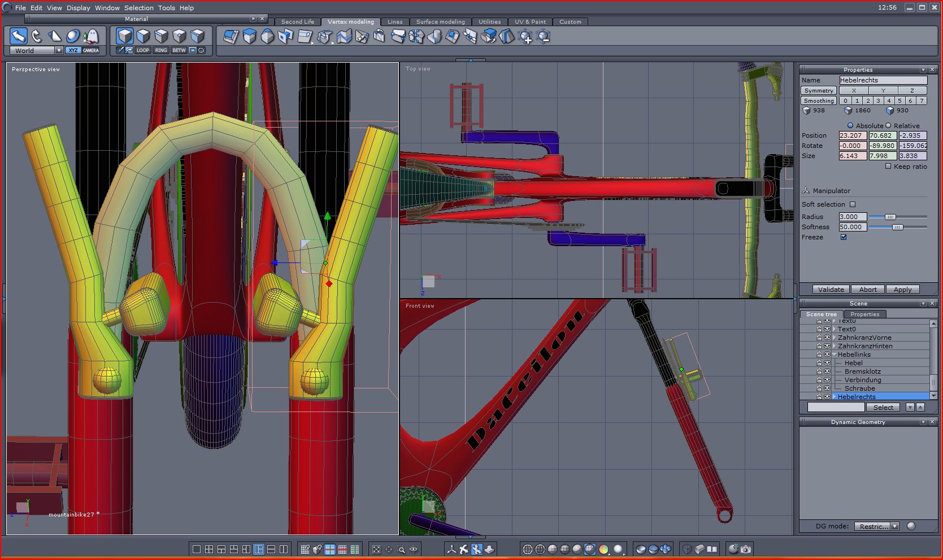Click the camera snapshot icon in the bottom toolbar
943x560 pixels.
click(746, 549)
